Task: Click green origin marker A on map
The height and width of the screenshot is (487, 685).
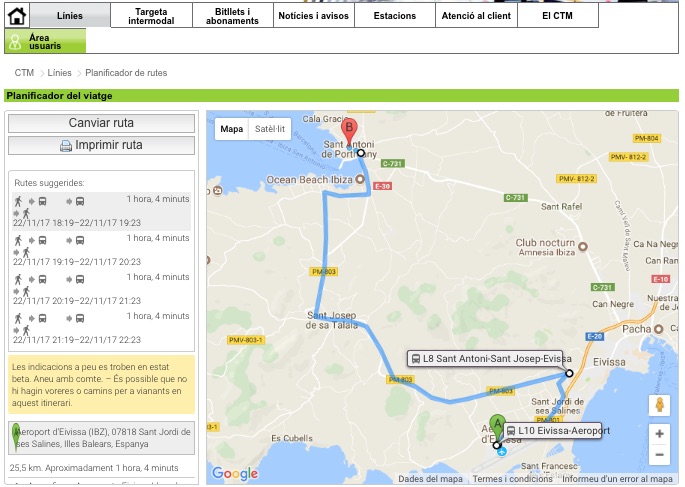Action: click(x=497, y=427)
